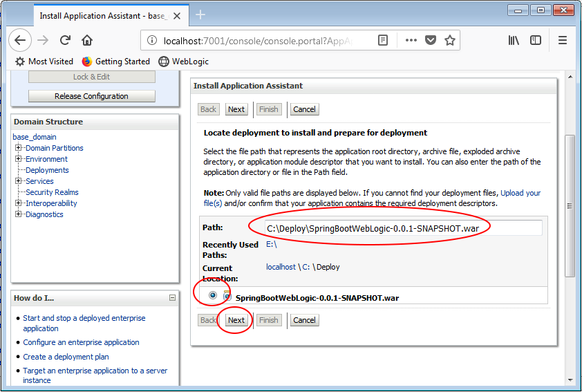This screenshot has height=392, width=582.
Task: Open a new tab with plus icon
Action: [x=200, y=15]
